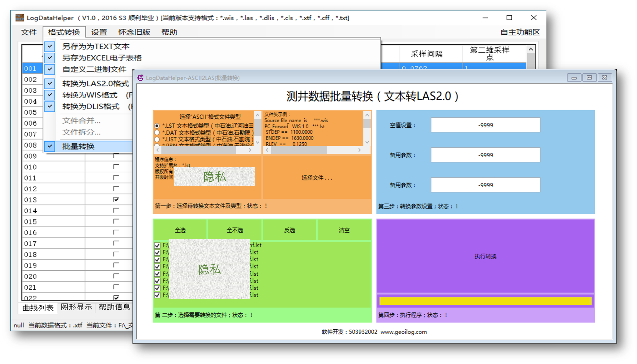Click the yellow conversion progress bar
Viewport: 637px width, 364px height.
point(485,301)
